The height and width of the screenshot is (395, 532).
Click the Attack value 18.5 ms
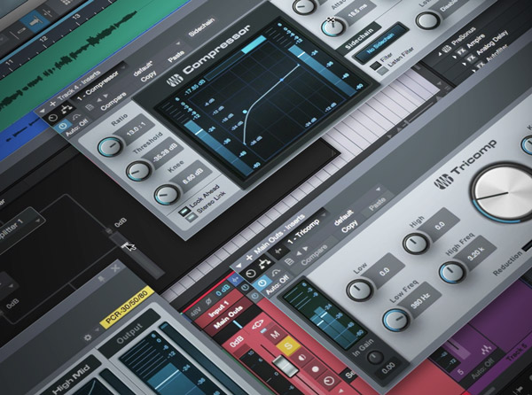[357, 12]
